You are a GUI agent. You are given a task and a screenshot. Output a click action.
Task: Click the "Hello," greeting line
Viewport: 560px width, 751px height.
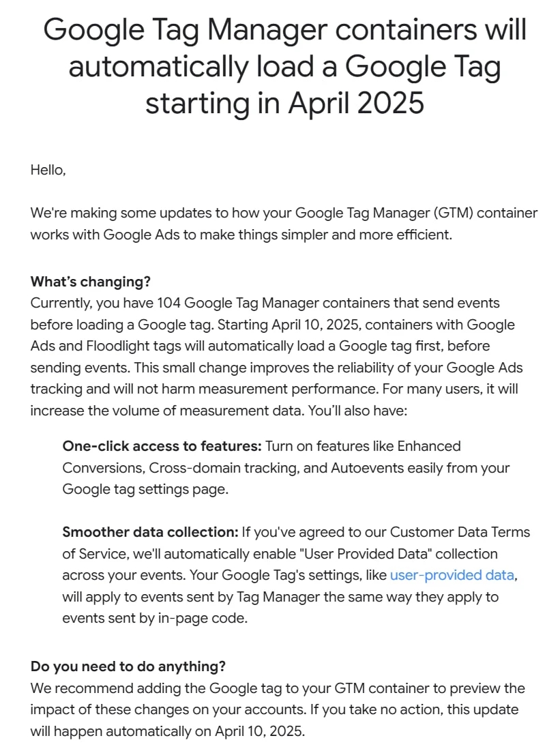click(48, 170)
